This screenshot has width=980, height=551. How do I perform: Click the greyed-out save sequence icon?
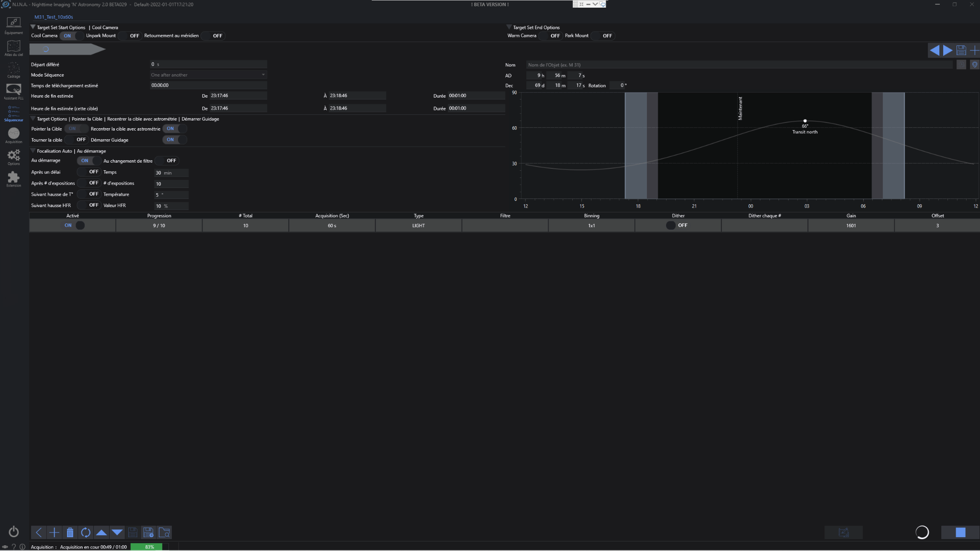pos(133,532)
